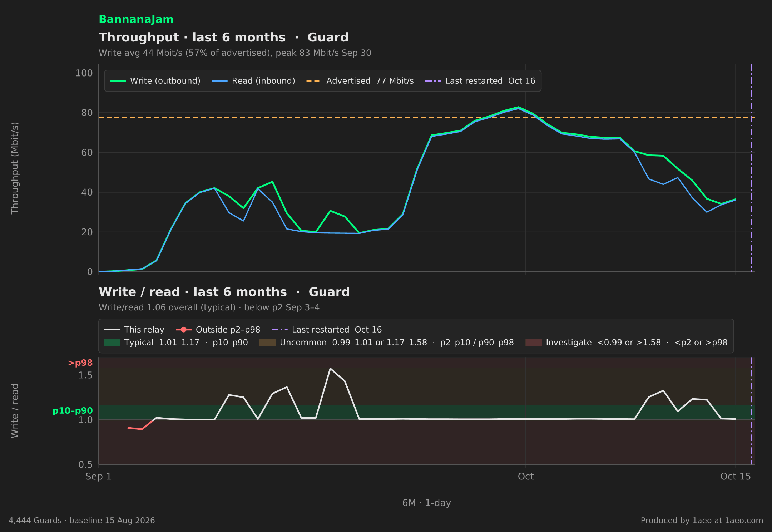Screen dimensions: 772x532
Task: Click the Produced by 1aeo at 1aeo.com credit
Action: (x=702, y=521)
